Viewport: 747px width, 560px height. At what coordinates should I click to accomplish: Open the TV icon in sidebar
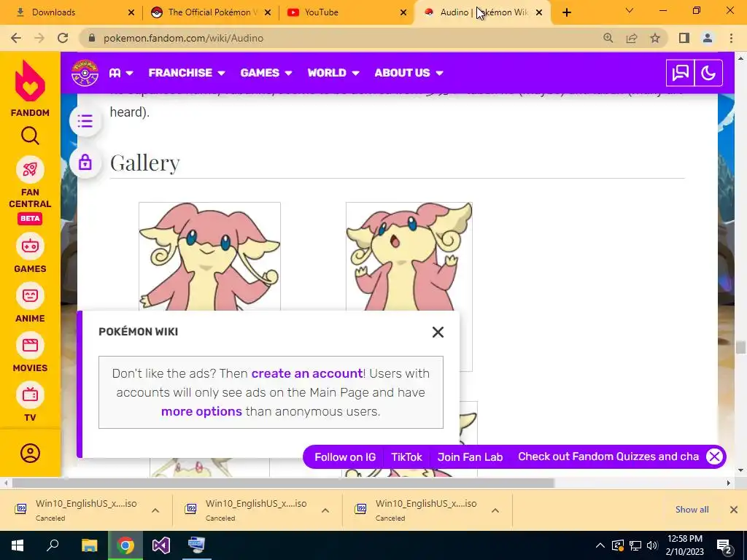(x=30, y=394)
